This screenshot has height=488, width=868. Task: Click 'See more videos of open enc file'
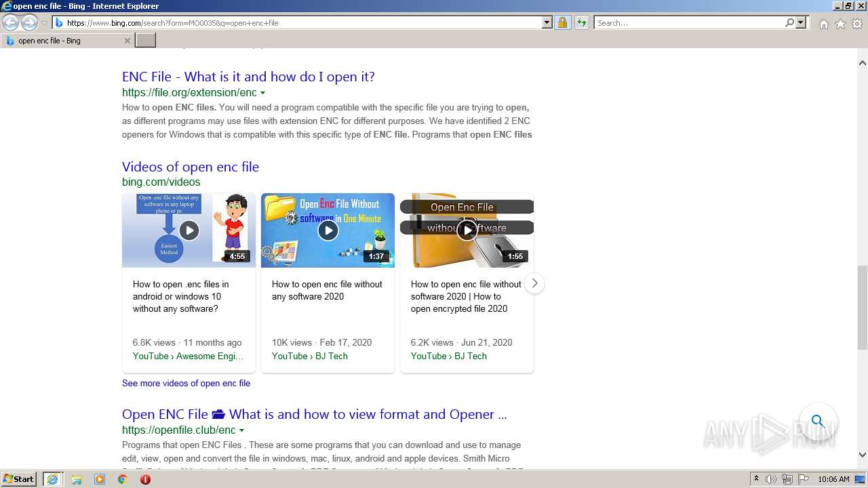pos(186,384)
